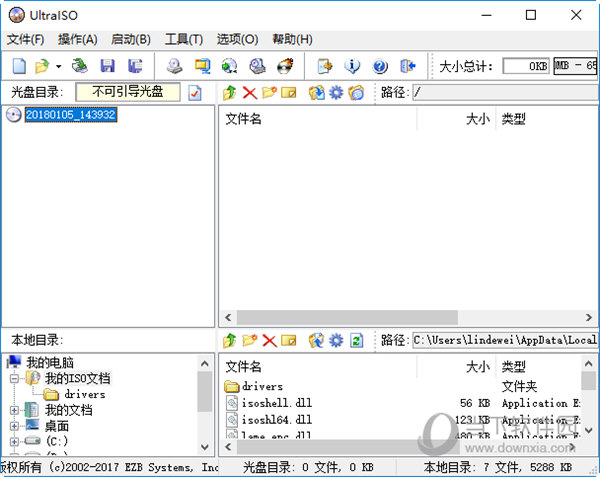This screenshot has height=477, width=600.
Task: Click the Help question mark icon
Action: pyautogui.click(x=380, y=66)
